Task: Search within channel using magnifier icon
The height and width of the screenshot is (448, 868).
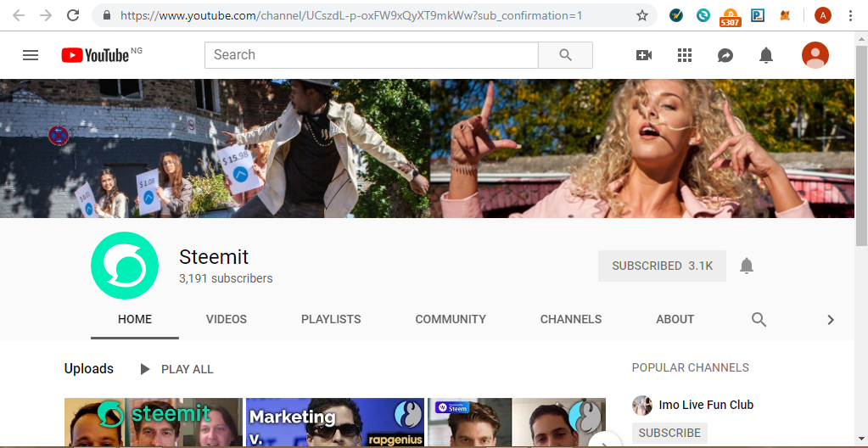Action: (x=759, y=320)
